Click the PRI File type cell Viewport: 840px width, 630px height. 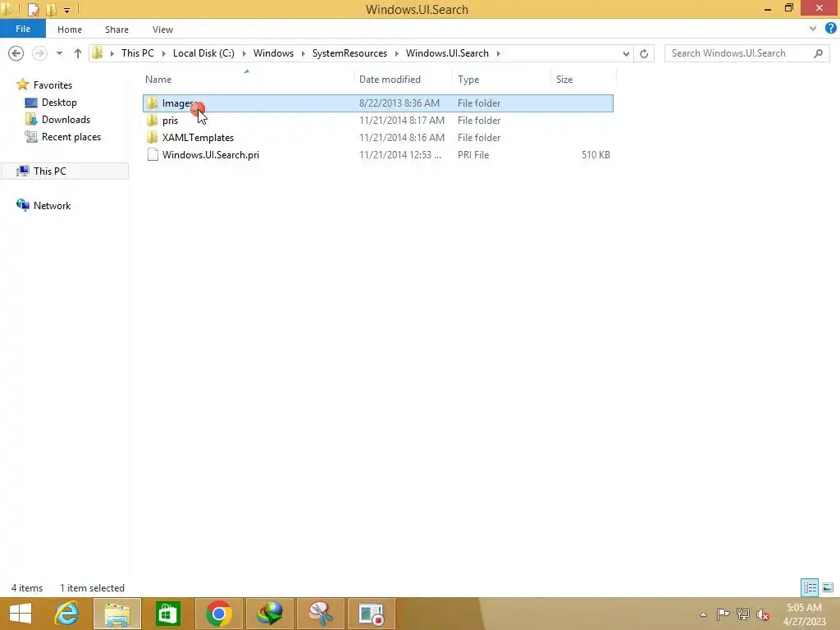[473, 155]
